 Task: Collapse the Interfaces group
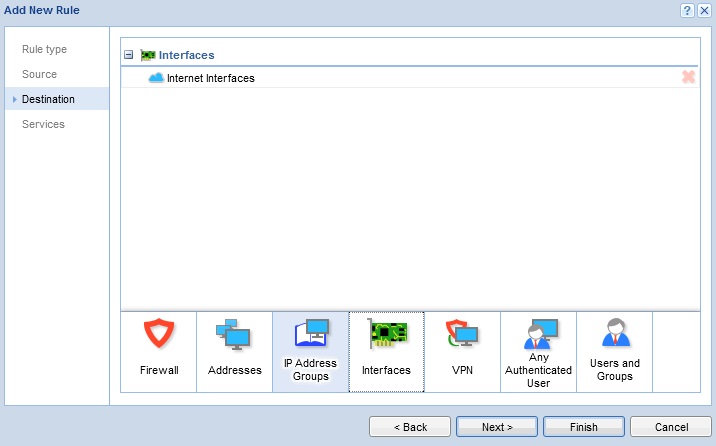(x=129, y=56)
